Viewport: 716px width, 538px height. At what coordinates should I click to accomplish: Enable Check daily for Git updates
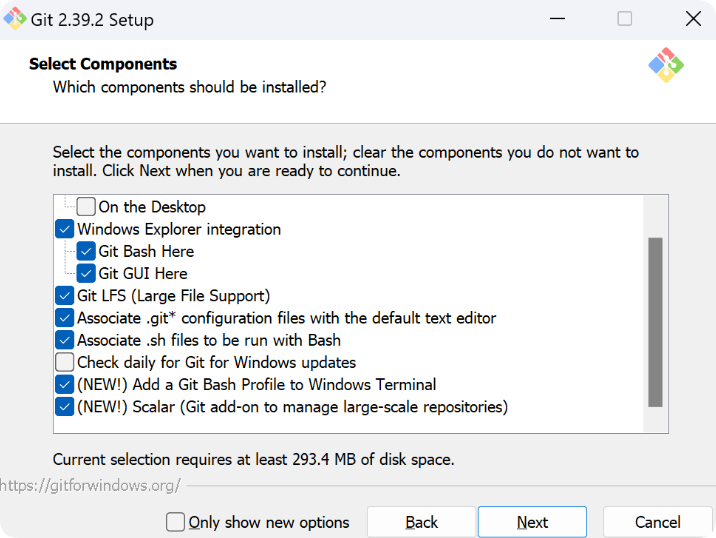64,362
